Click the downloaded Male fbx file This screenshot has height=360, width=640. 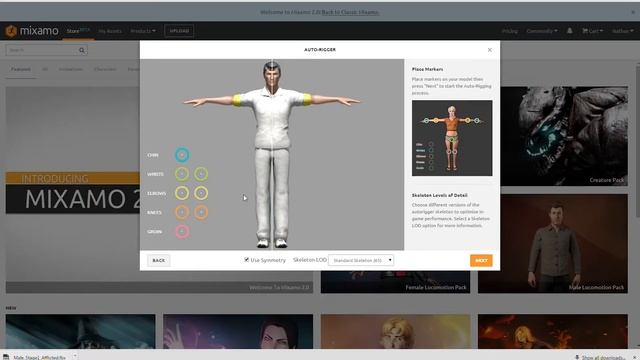pos(39,357)
